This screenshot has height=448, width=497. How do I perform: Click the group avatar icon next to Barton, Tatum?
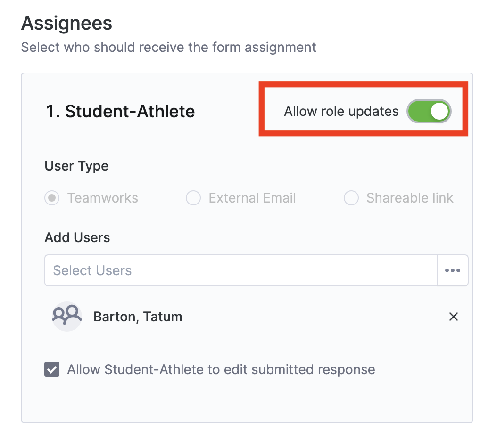tap(66, 317)
